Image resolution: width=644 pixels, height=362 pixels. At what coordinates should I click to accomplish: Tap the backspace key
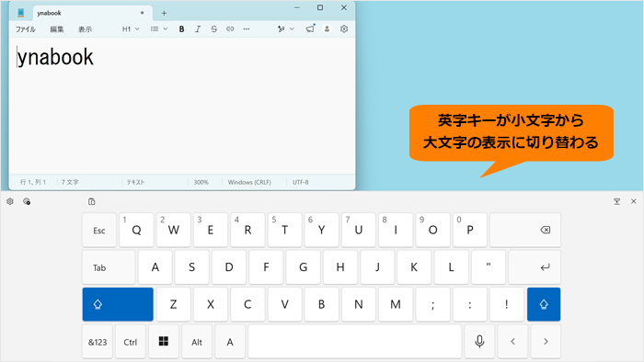tap(525, 230)
